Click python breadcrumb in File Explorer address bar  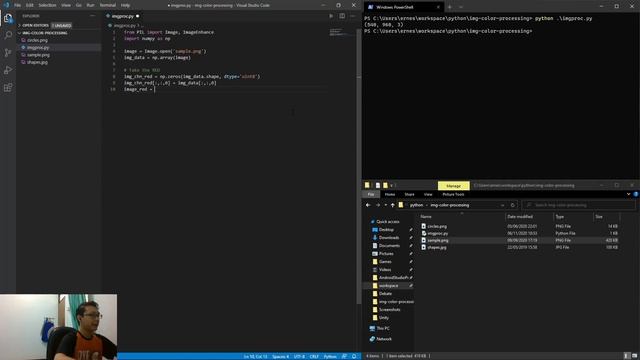pyautogui.click(x=416, y=205)
